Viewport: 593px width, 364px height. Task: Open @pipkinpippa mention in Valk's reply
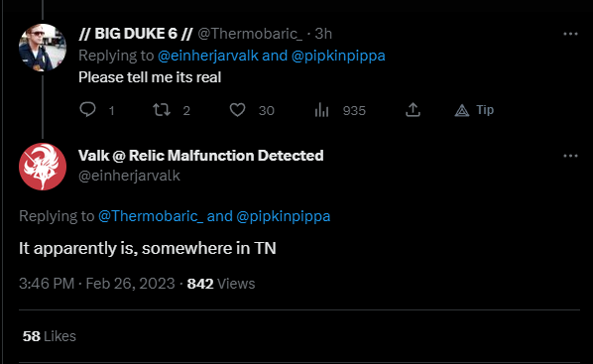tap(284, 216)
